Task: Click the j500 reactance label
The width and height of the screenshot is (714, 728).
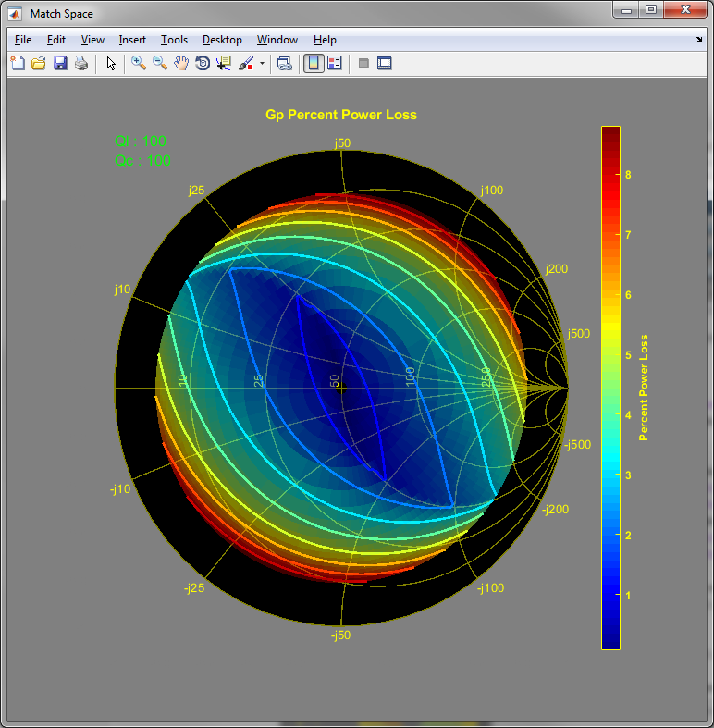Action: [578, 333]
